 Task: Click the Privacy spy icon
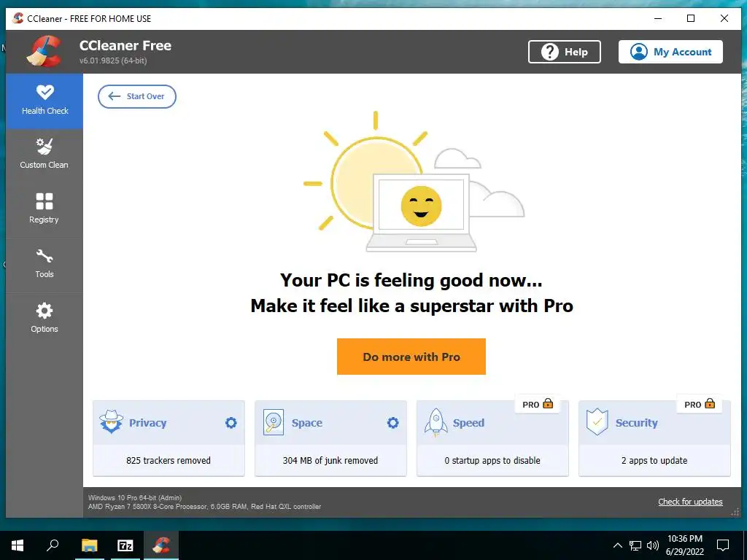[x=111, y=421]
